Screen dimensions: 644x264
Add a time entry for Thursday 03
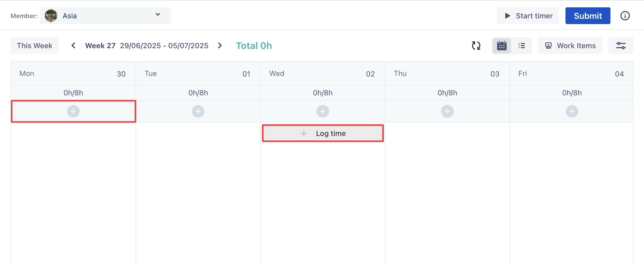[447, 111]
